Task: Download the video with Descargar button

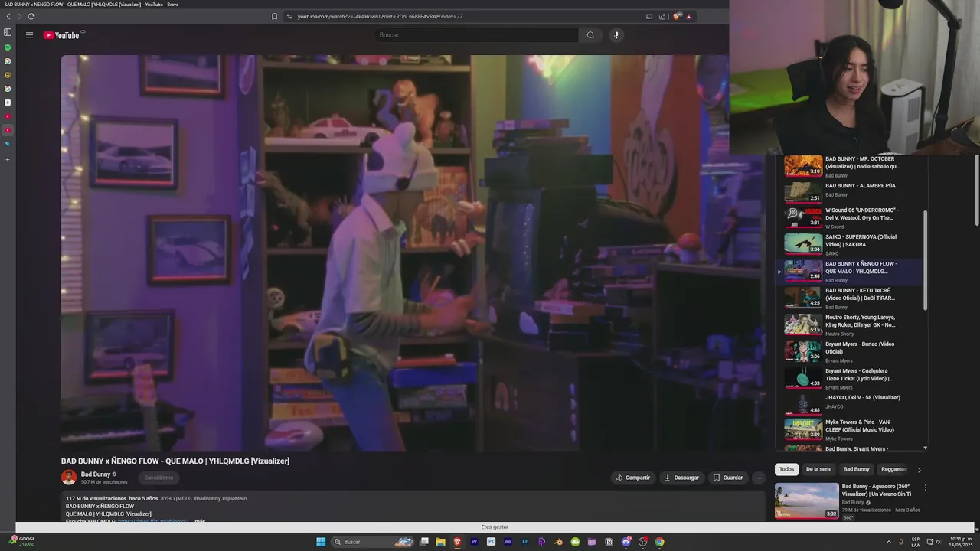Action: coord(681,478)
